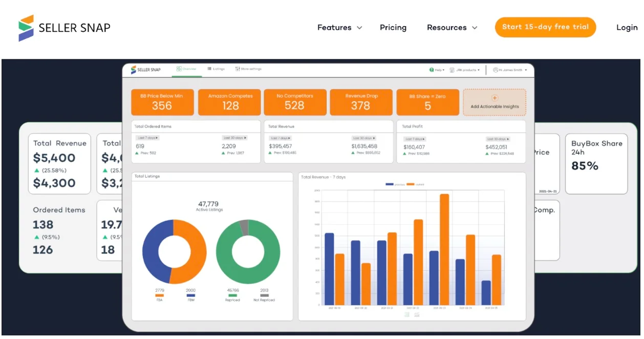Expand the Resources menu
The height and width of the screenshot is (339, 644).
(452, 28)
